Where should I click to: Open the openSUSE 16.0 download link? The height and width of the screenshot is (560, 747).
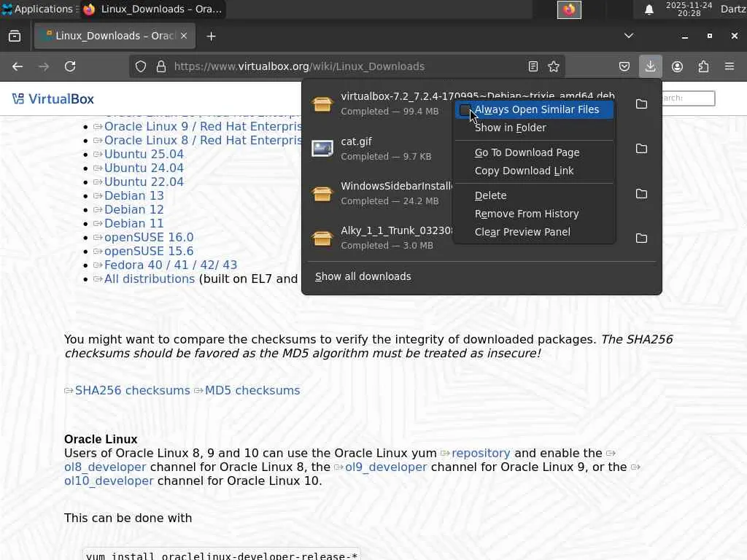point(149,237)
